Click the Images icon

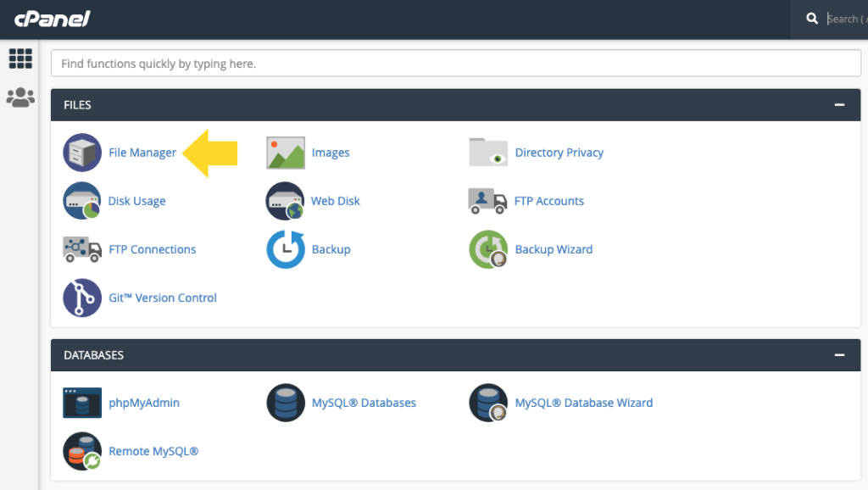[x=286, y=153]
